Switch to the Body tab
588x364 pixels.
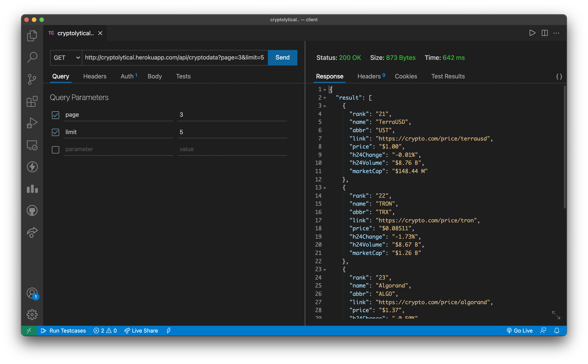[x=155, y=76]
